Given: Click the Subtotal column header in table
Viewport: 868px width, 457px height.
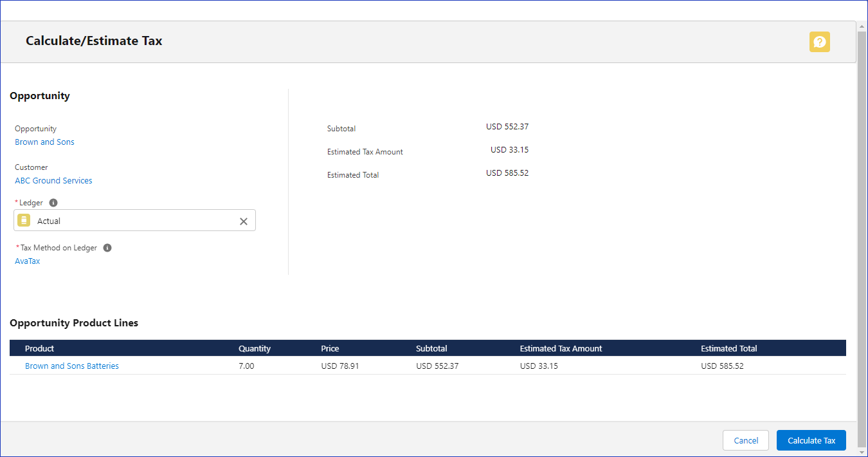Looking at the screenshot, I should coord(431,348).
